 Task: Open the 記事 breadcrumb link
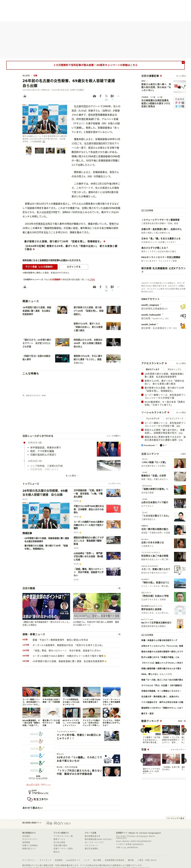35,75
